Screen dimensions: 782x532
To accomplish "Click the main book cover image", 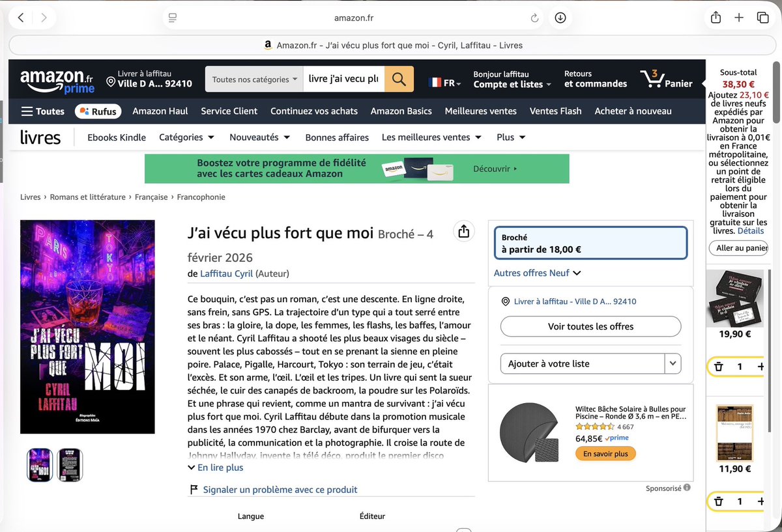I will (x=87, y=327).
